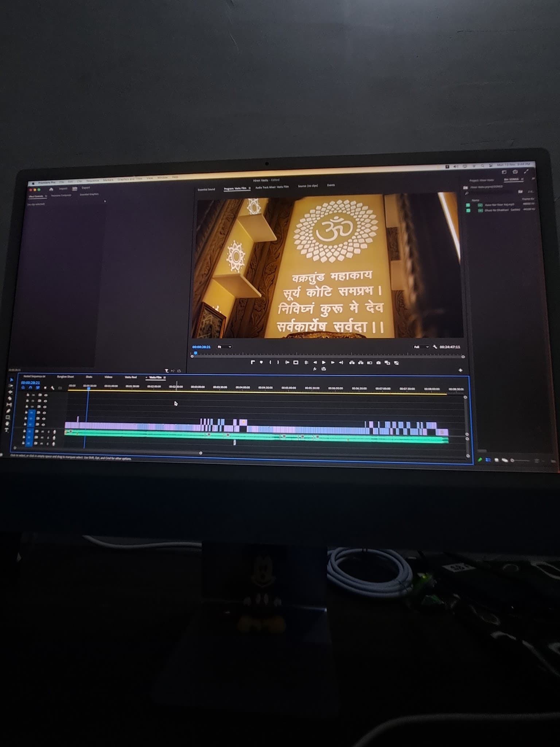
Task: Open the Vastu Film timeline panel menu
Action: coord(165,378)
